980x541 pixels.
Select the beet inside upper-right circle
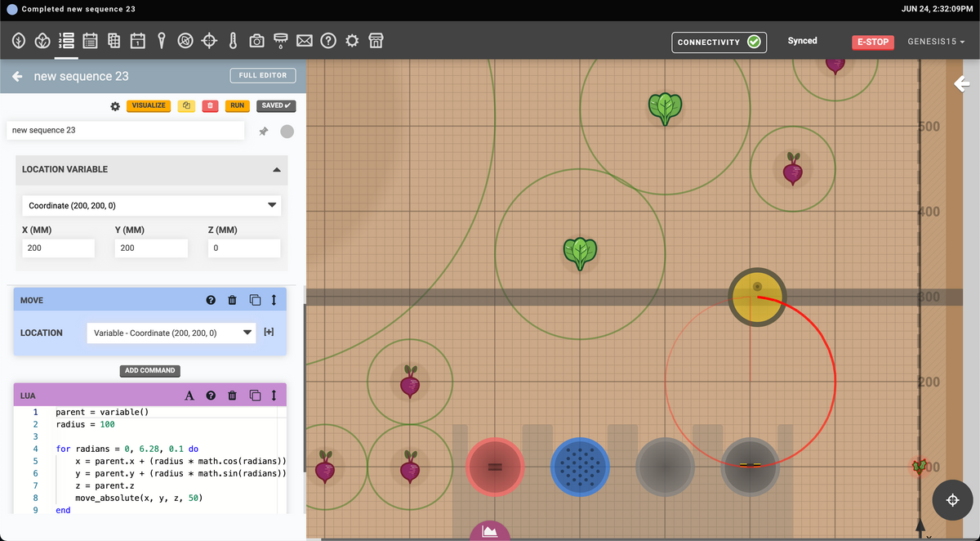793,168
